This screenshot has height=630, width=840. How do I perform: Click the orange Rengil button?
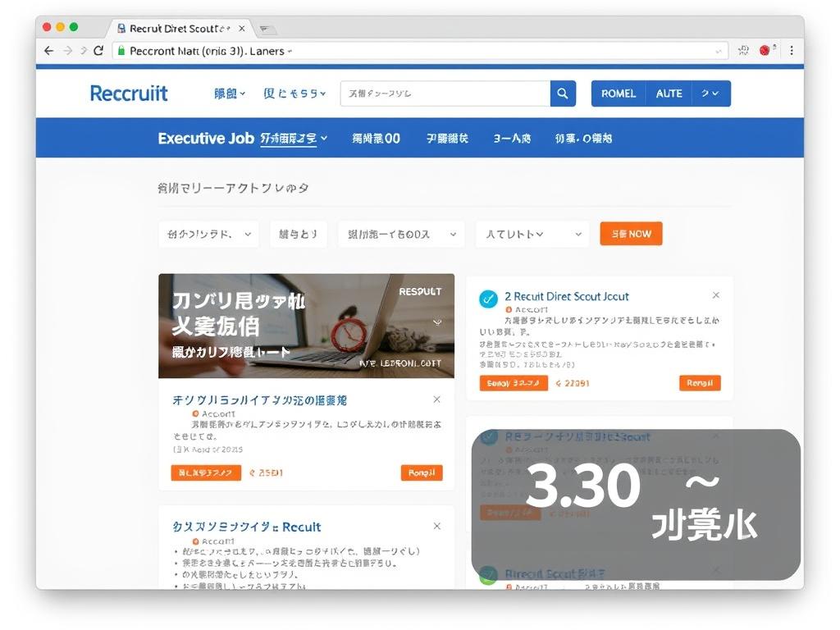coord(700,383)
